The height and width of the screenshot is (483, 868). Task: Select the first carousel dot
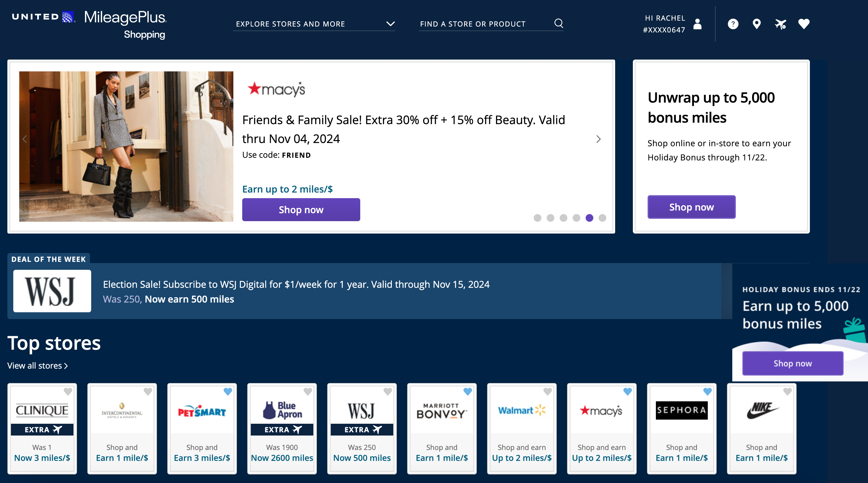538,218
